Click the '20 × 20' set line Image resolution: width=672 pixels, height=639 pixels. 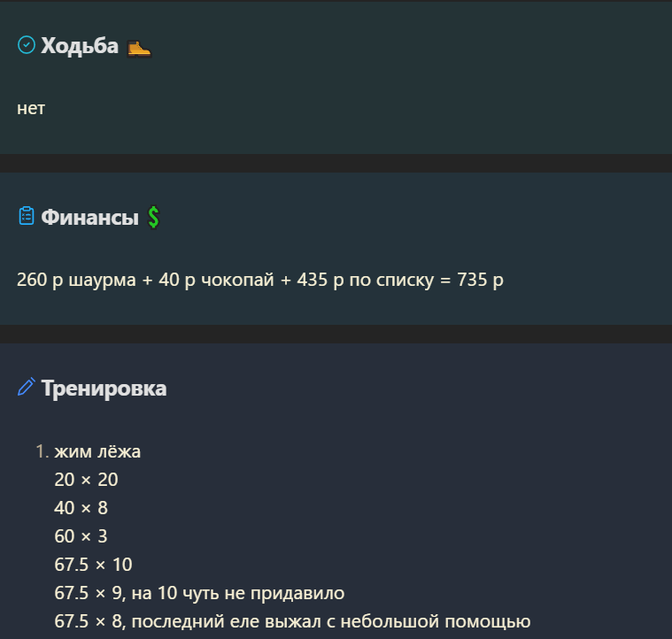click(x=86, y=480)
